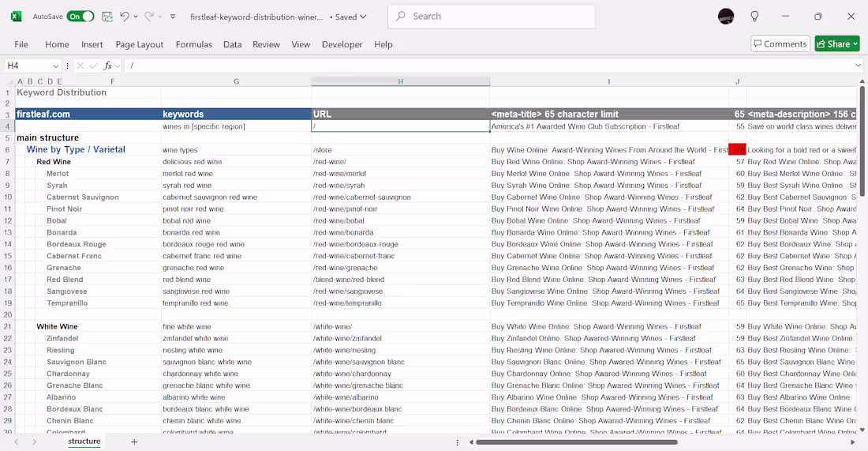Click the red-filled cell in column J
This screenshot has height=451, width=868.
(737, 149)
